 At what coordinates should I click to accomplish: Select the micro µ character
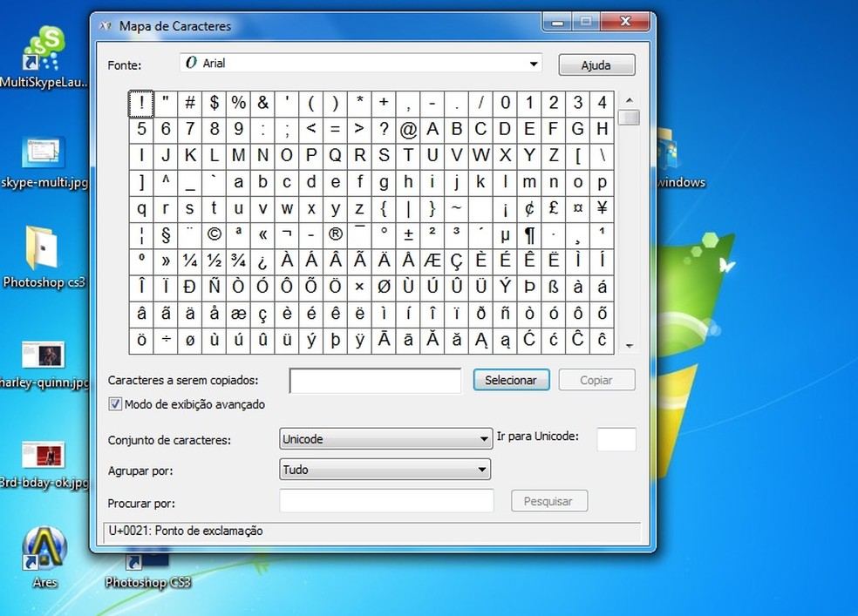click(x=505, y=235)
